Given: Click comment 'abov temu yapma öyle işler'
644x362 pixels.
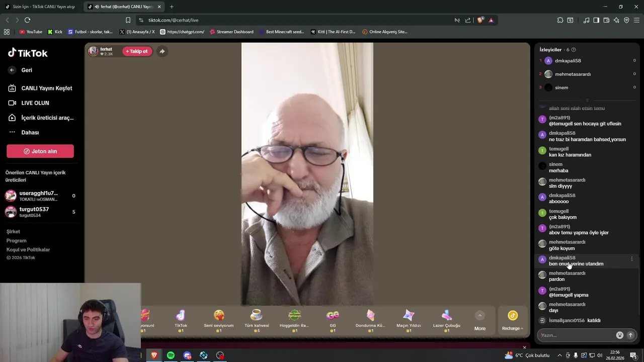Looking at the screenshot, I should coord(579,233).
